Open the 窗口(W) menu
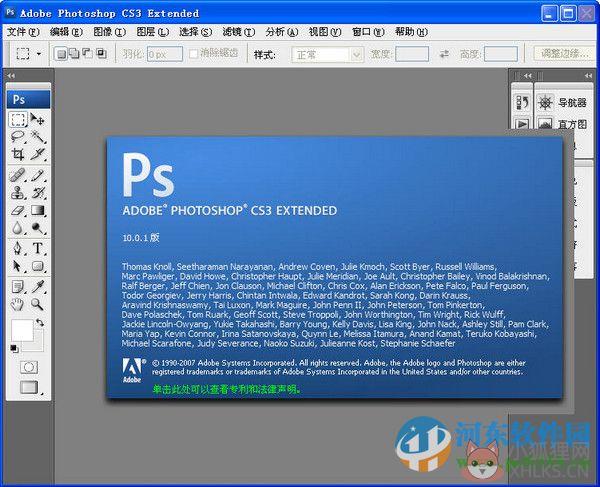 pos(368,32)
